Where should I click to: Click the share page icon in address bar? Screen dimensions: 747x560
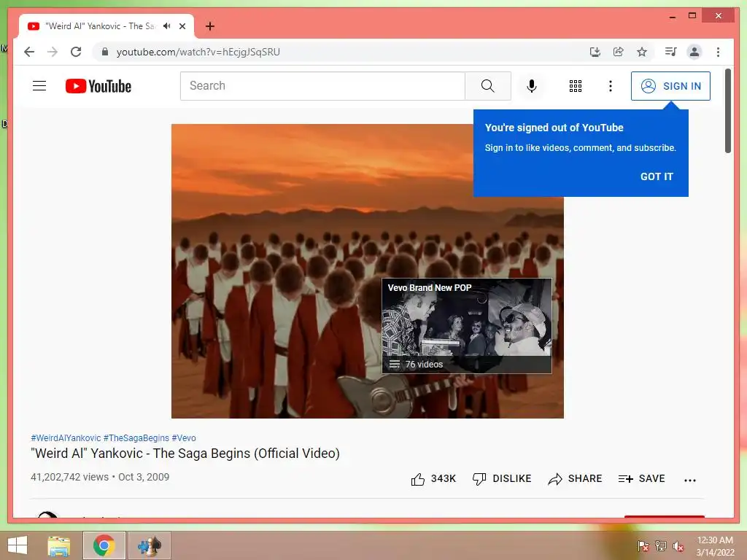tap(619, 52)
